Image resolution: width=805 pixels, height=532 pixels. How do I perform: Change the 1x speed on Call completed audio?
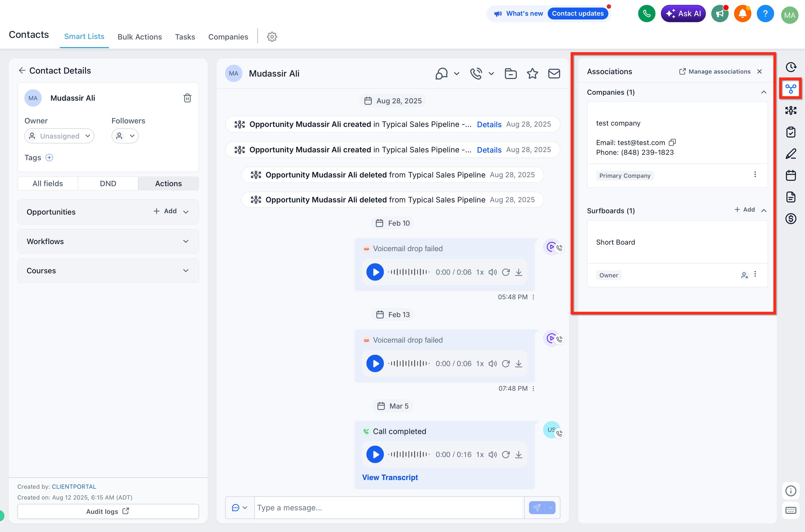click(x=480, y=454)
